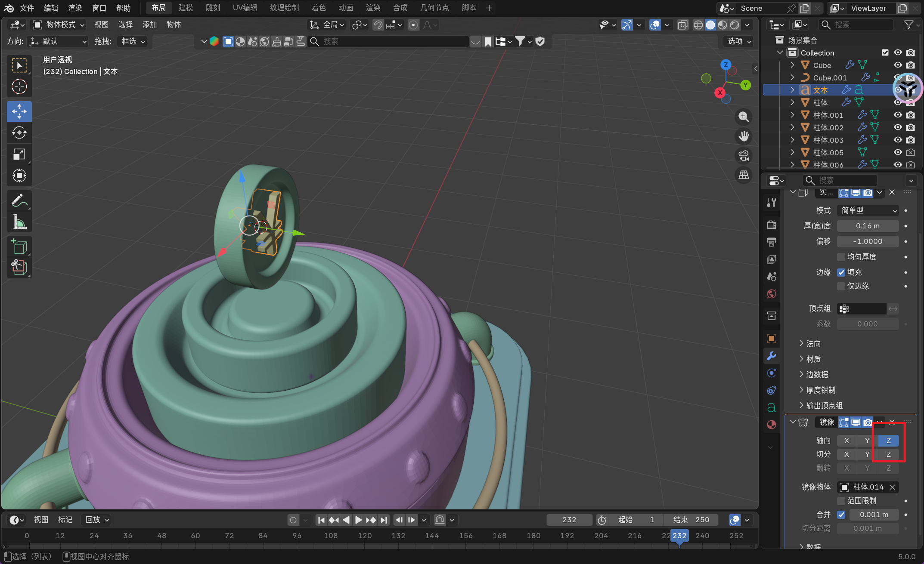Image resolution: width=924 pixels, height=564 pixels.
Task: Select the 3D Cursor tool
Action: pos(19,87)
